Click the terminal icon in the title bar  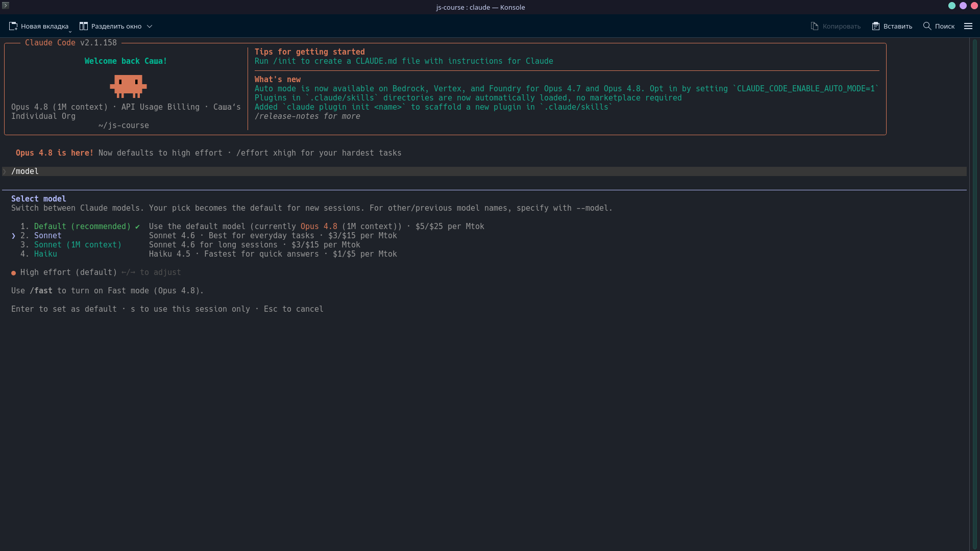[6, 5]
